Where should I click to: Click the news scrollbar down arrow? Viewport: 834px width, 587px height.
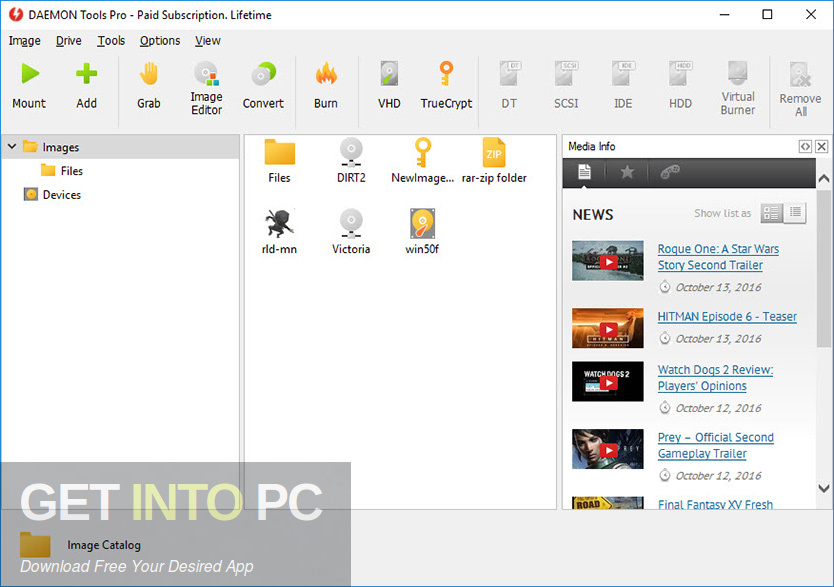[824, 488]
